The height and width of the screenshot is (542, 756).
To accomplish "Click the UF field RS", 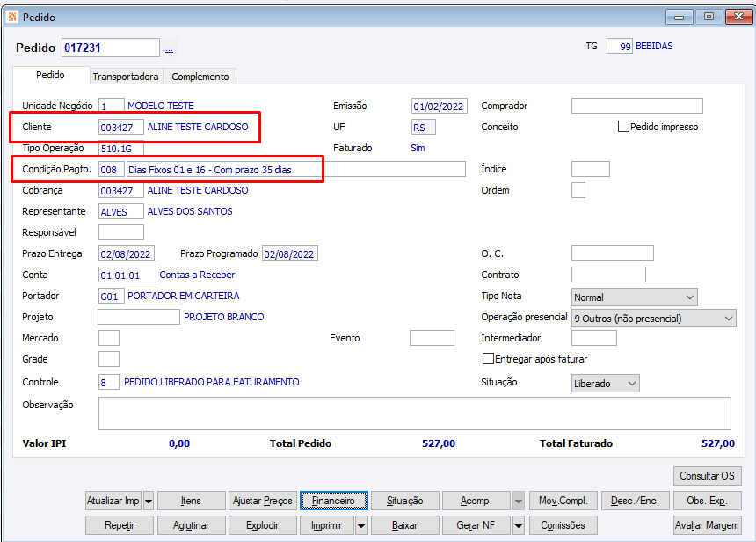I will [x=424, y=127].
